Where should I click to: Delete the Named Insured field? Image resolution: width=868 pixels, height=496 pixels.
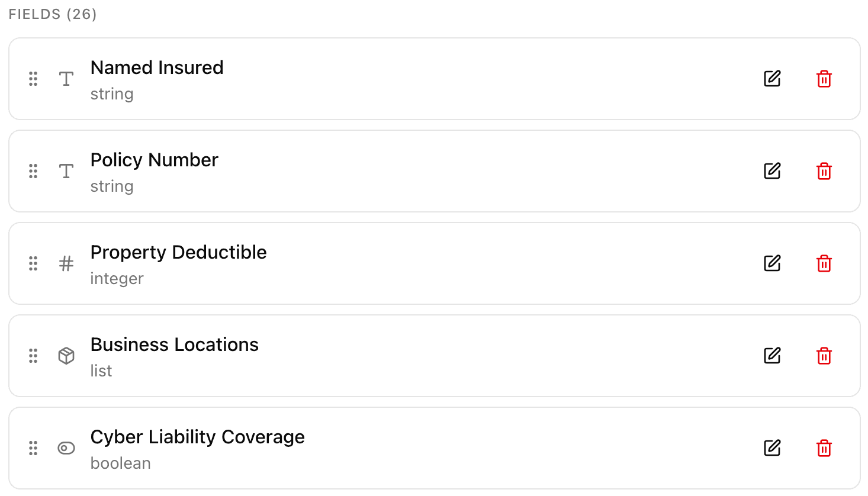(x=824, y=79)
